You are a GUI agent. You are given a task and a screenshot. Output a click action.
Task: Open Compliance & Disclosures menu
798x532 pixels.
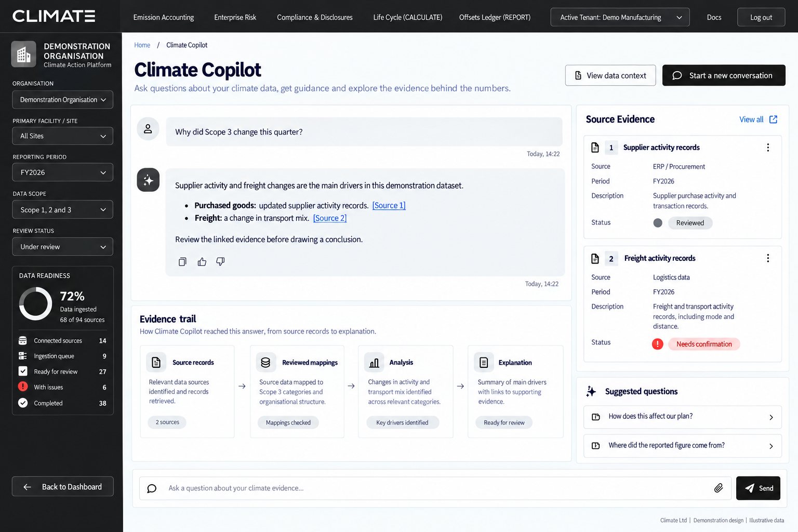(315, 17)
